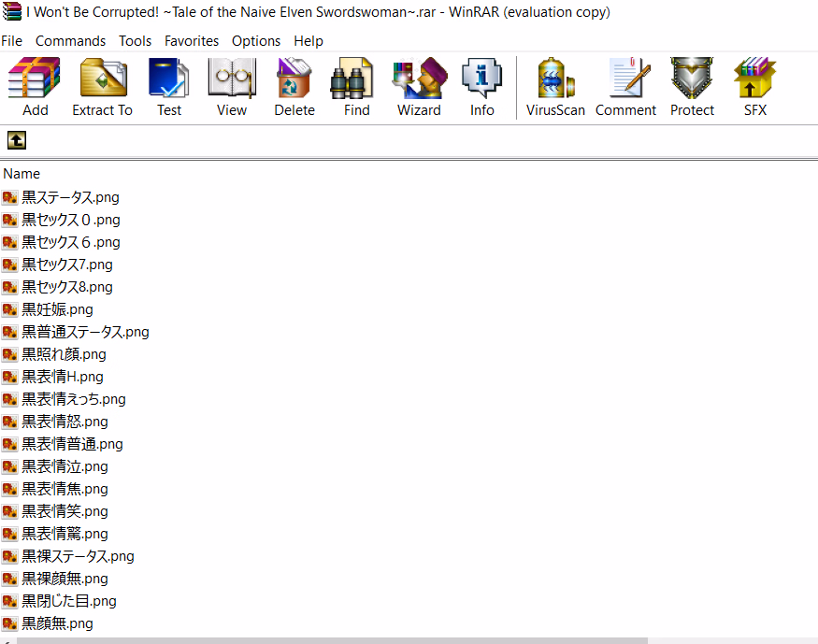Screen dimensions: 818x644
Task: Click the image icon beside 黒照れ顔.png
Action: pyautogui.click(x=10, y=354)
